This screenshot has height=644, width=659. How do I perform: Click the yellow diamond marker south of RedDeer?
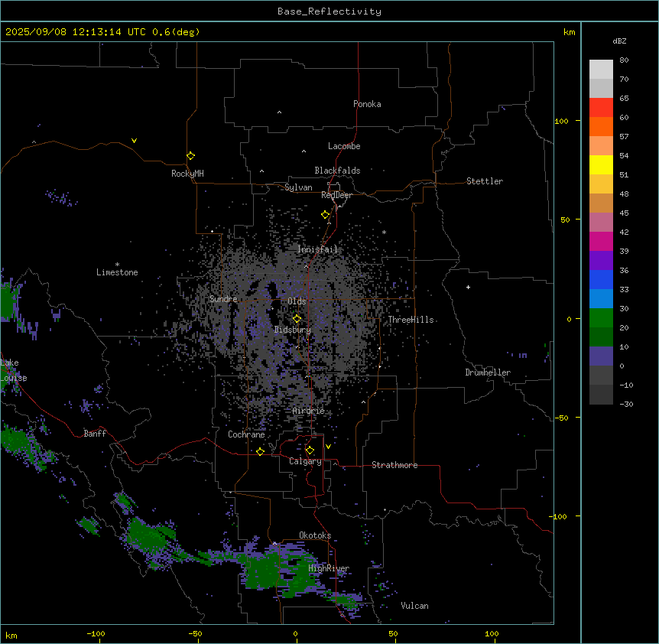coord(325,215)
